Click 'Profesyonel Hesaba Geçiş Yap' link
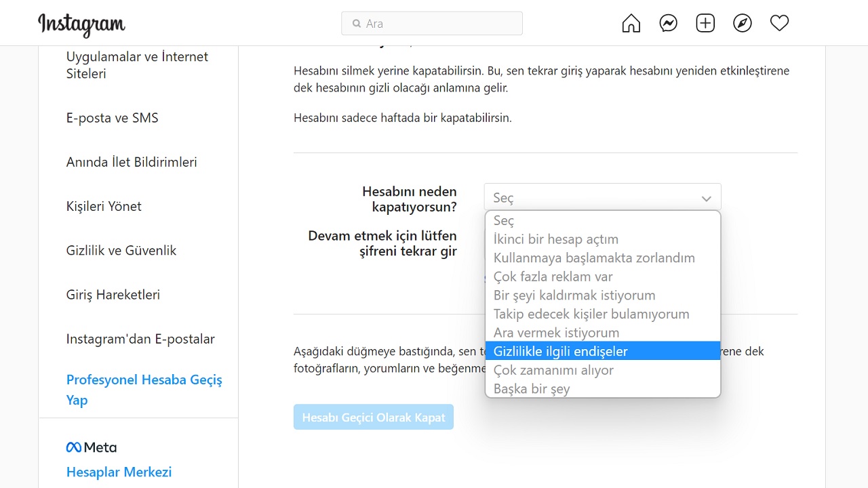This screenshot has width=868, height=488. [144, 390]
